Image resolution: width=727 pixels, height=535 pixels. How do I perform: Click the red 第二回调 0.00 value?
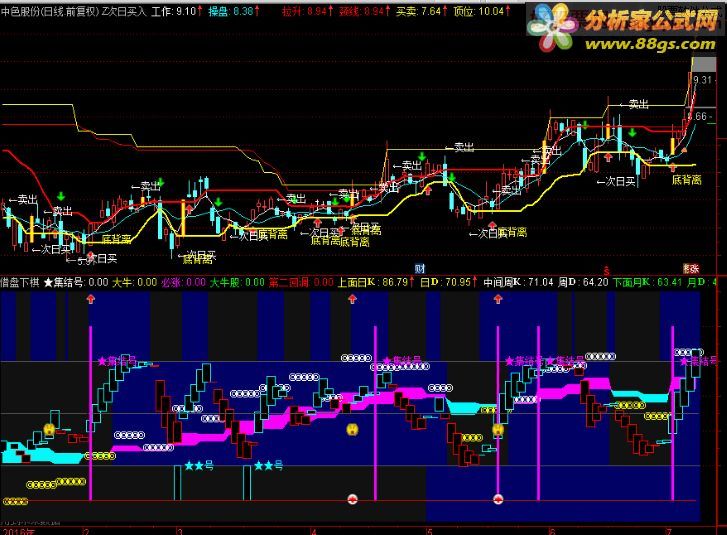click(301, 282)
